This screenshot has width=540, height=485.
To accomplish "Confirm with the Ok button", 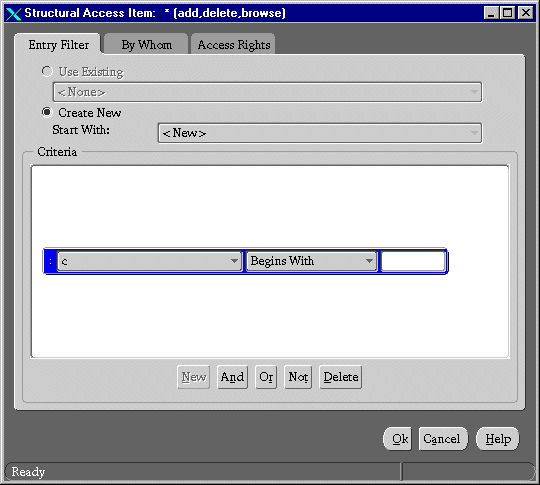I will coord(398,439).
